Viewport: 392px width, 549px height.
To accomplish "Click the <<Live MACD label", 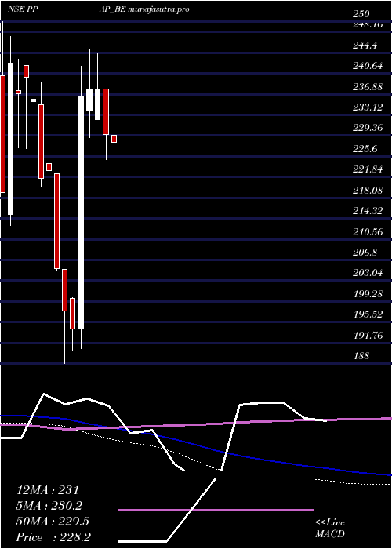I will (330, 529).
